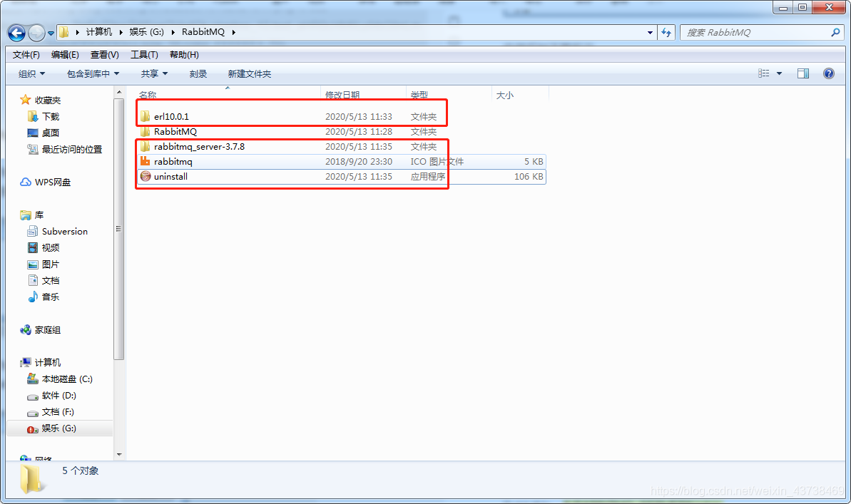Open the 文档 library
This screenshot has height=504, width=851.
(x=51, y=280)
